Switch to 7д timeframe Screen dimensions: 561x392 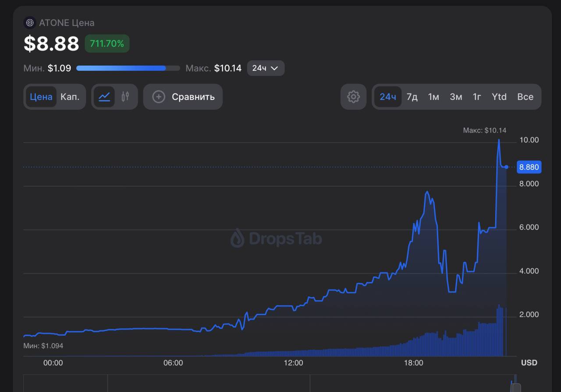pyautogui.click(x=412, y=97)
